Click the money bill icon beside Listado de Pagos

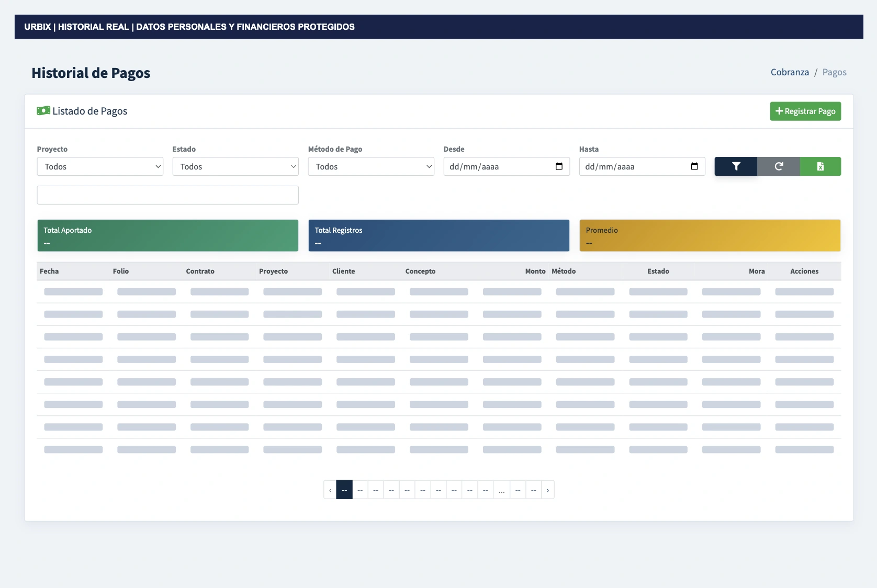point(43,110)
